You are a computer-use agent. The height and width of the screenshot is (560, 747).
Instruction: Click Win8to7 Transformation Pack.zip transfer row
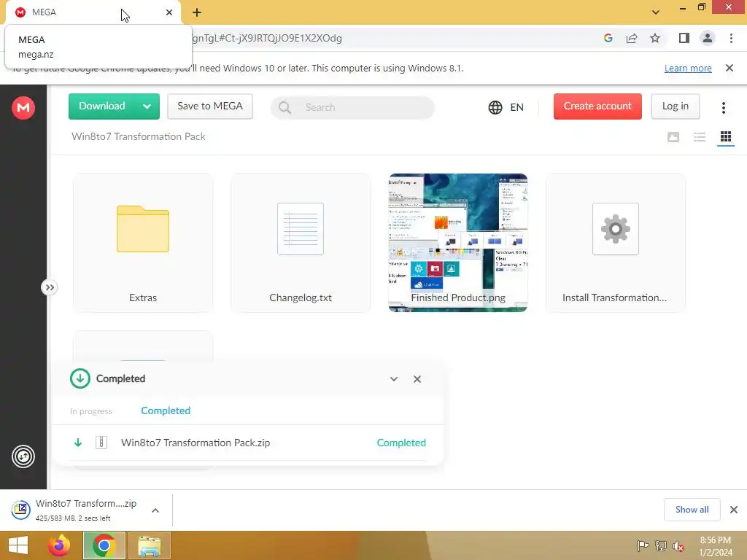pos(248,443)
